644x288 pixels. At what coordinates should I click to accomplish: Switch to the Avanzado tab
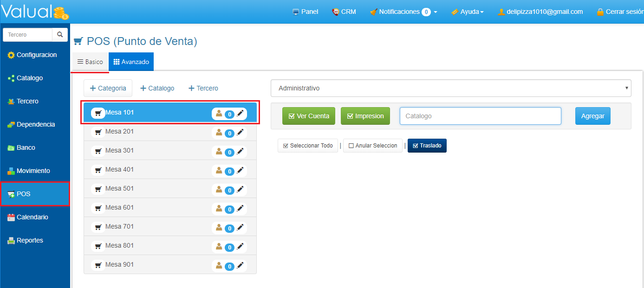[131, 62]
